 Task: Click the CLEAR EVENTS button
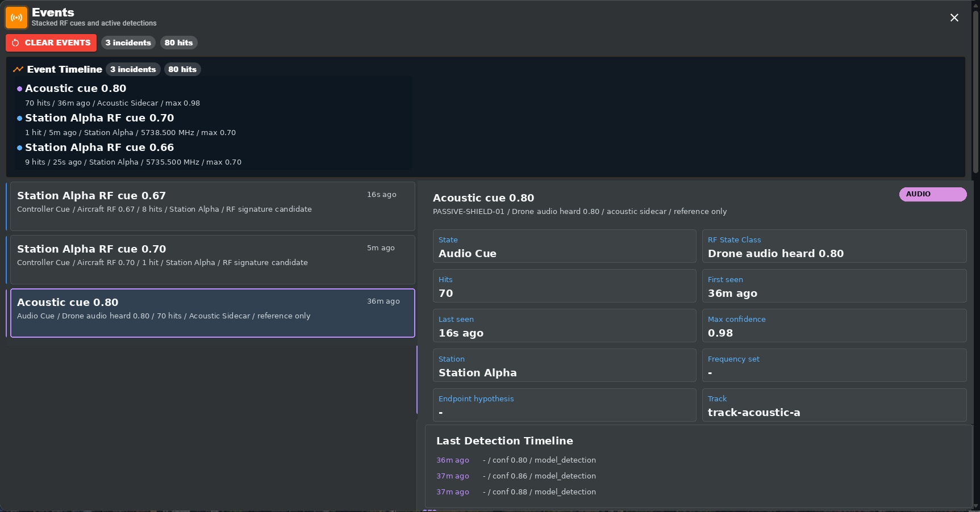(x=51, y=43)
